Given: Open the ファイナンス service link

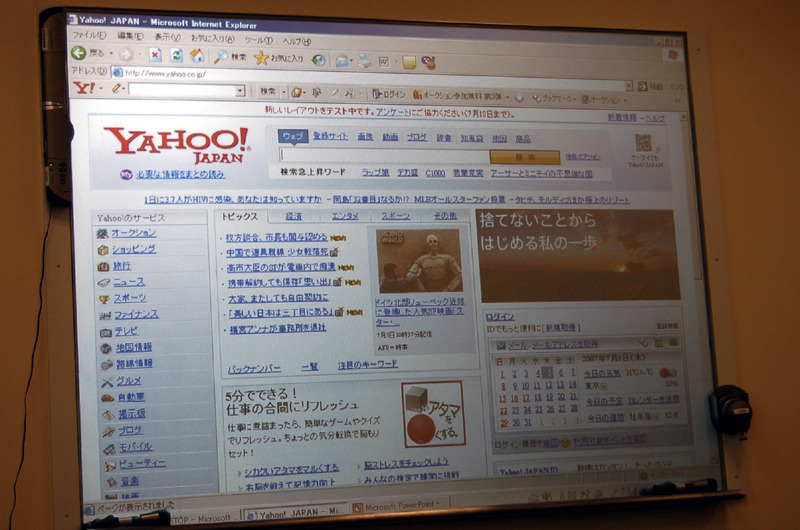Looking at the screenshot, I should click(x=136, y=315).
